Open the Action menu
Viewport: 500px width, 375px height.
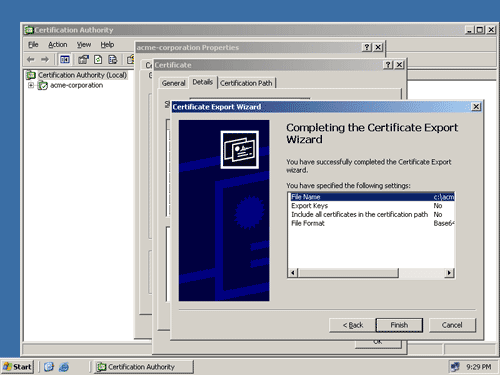click(58, 45)
